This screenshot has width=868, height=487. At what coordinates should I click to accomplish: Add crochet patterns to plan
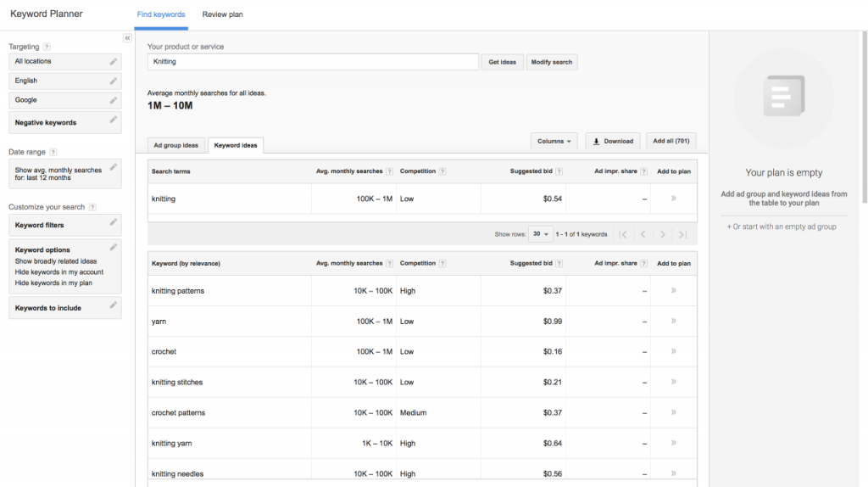pyautogui.click(x=674, y=412)
